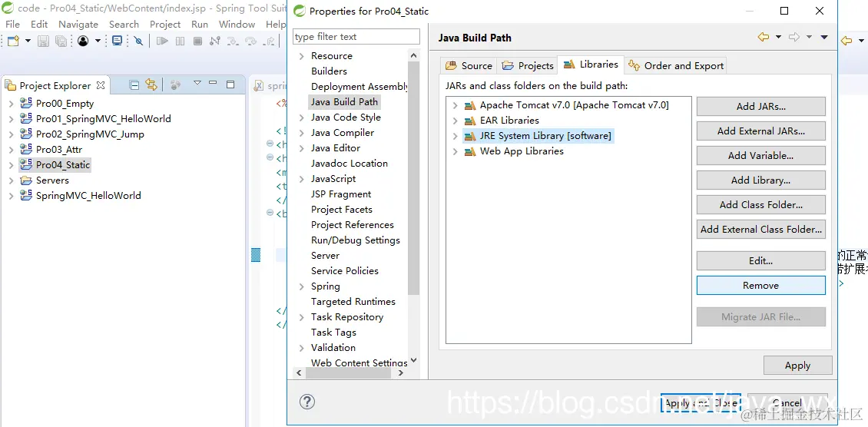Click the type filter text field
Viewport: 868px width, 427px height.
click(356, 37)
